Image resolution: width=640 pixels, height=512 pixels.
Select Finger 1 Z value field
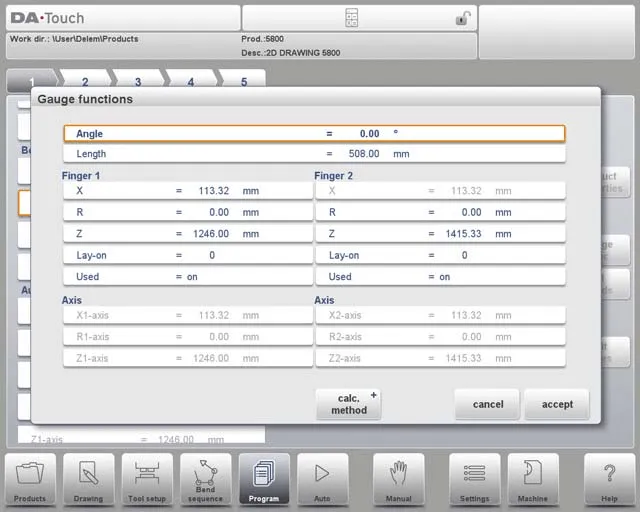(x=212, y=234)
